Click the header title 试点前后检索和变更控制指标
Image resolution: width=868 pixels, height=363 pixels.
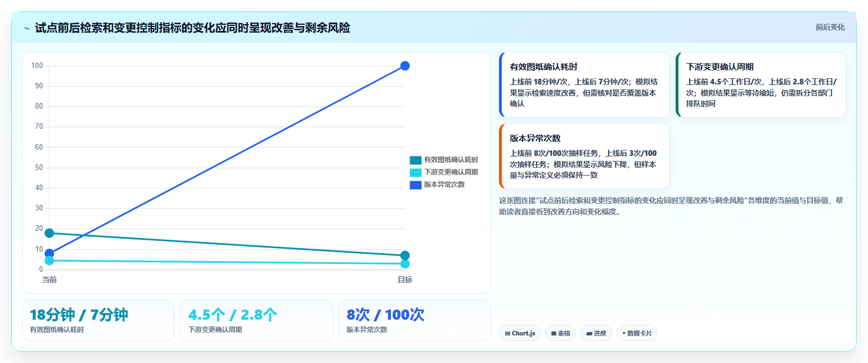[192, 28]
